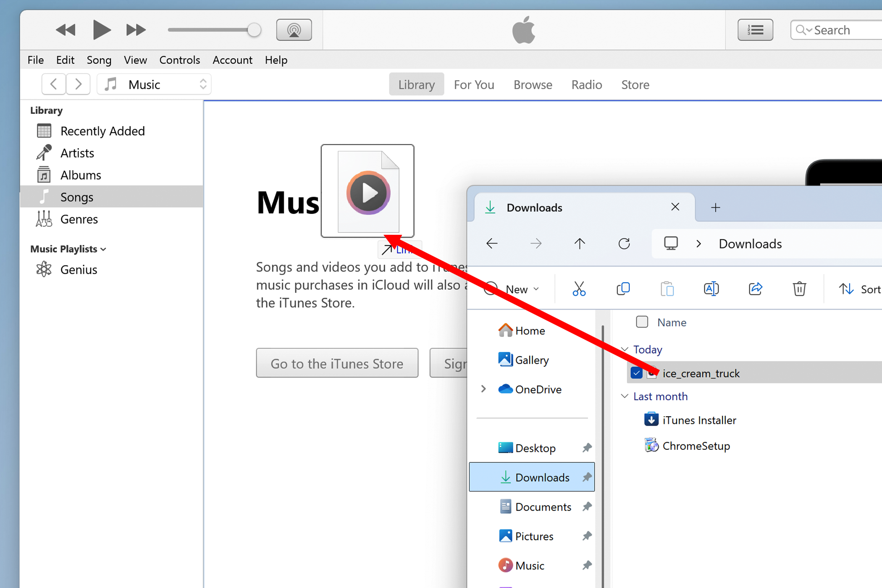This screenshot has height=588, width=882.
Task: Click the iTunes volume slider
Action: click(254, 29)
